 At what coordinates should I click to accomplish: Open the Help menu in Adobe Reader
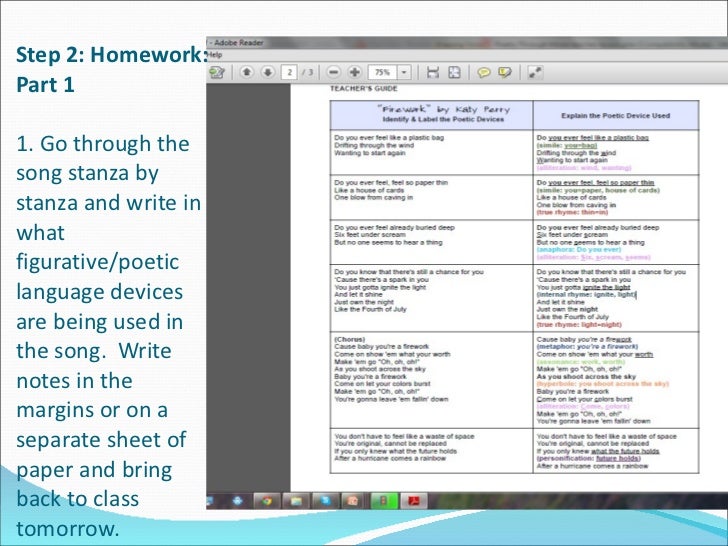coord(214,55)
